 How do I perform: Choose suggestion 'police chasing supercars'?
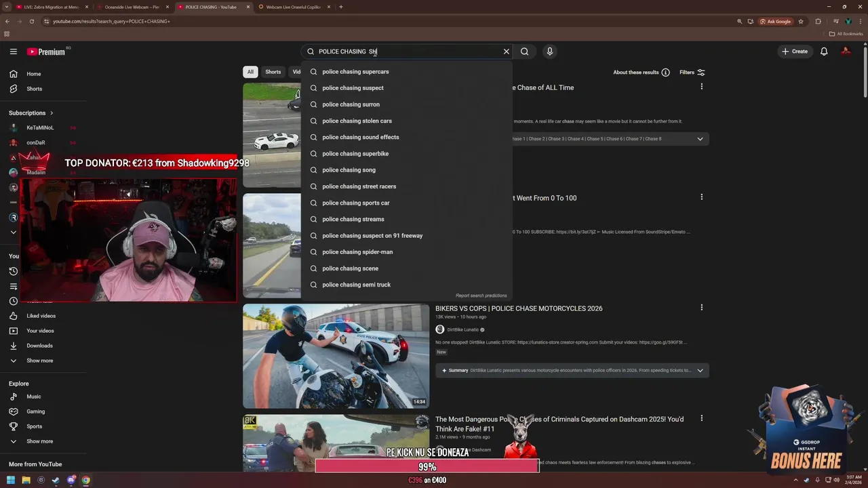click(x=406, y=71)
